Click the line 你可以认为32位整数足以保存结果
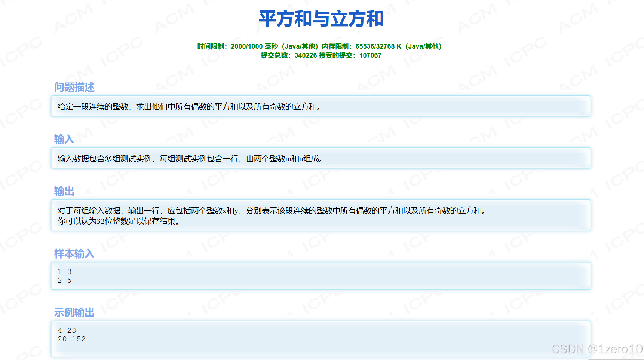 click(x=118, y=221)
